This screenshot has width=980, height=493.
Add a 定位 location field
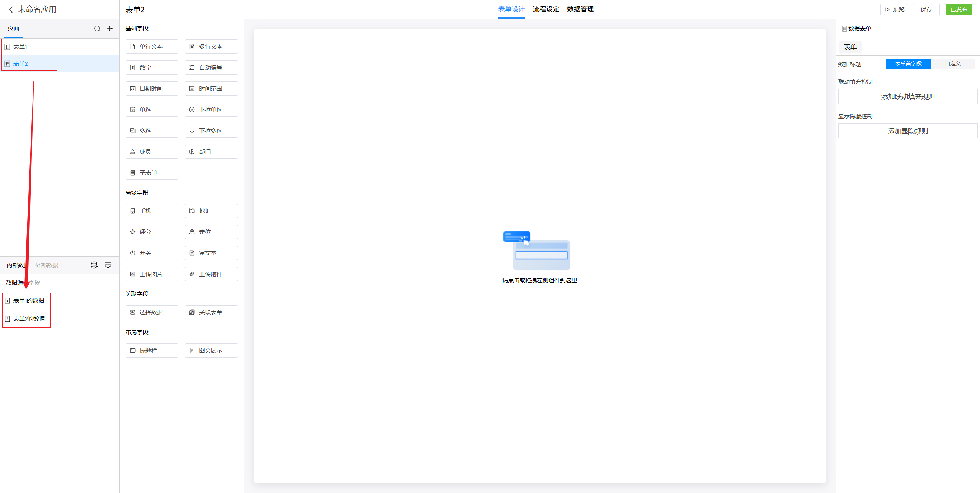click(211, 232)
